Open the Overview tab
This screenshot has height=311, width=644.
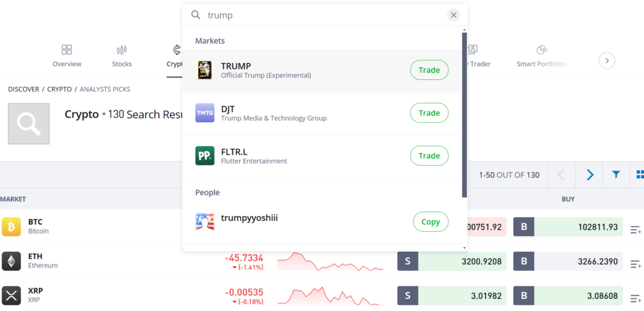click(x=67, y=56)
